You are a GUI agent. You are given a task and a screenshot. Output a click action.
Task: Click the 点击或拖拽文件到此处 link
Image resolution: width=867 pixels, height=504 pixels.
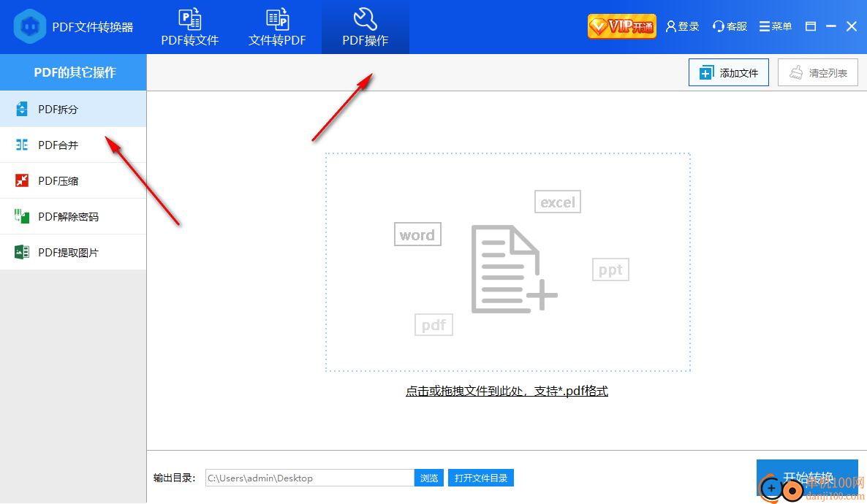pos(507,392)
